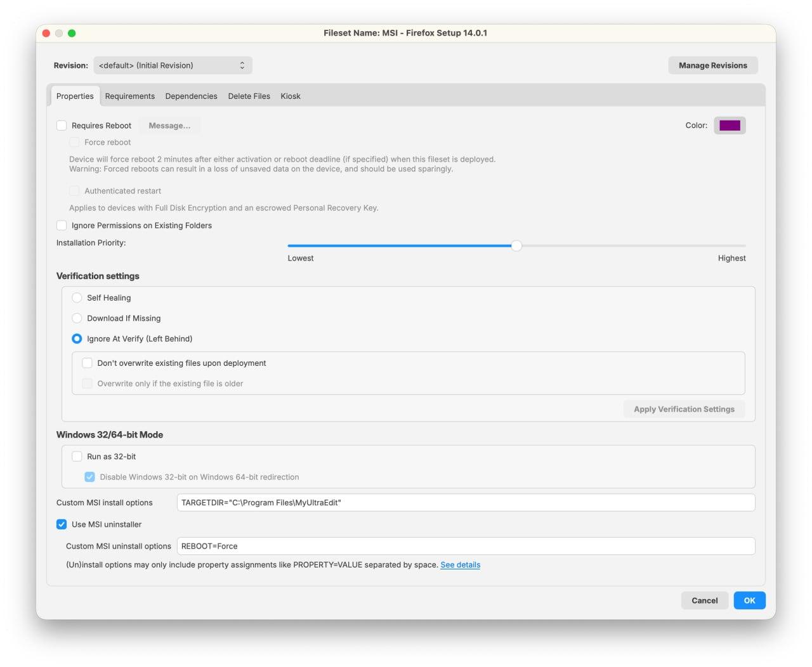
Task: Switch to the Properties tab
Action: [75, 96]
